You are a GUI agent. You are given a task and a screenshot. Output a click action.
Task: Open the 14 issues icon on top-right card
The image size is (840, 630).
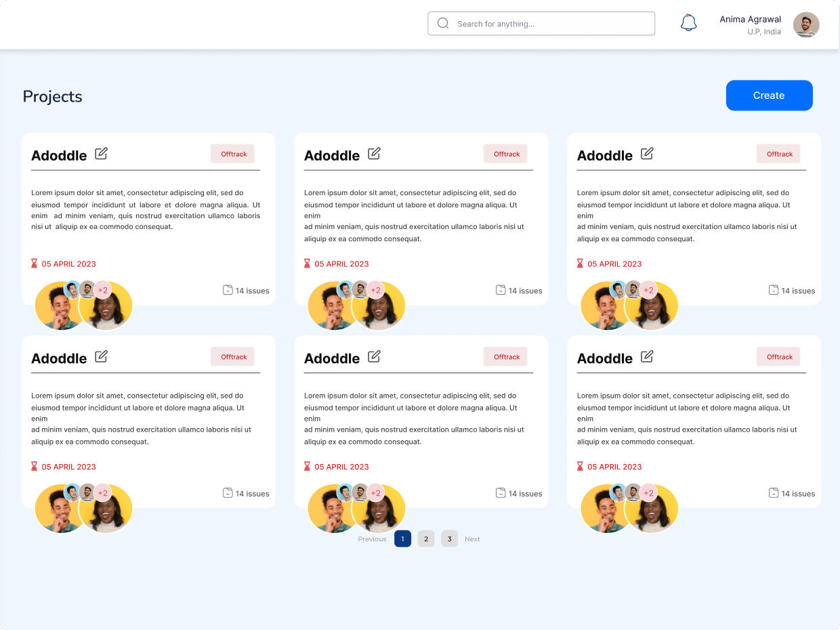tap(774, 290)
